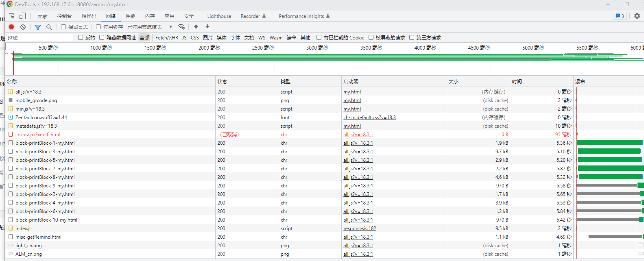Click in the 过滤 filter input field
The width and height of the screenshot is (644, 261).
coord(41,38)
